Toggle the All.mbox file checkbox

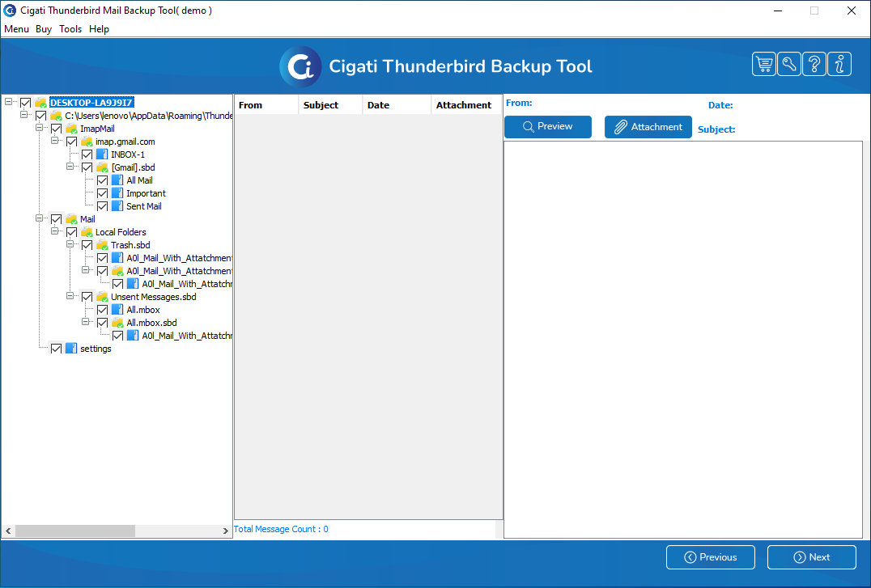tap(102, 310)
